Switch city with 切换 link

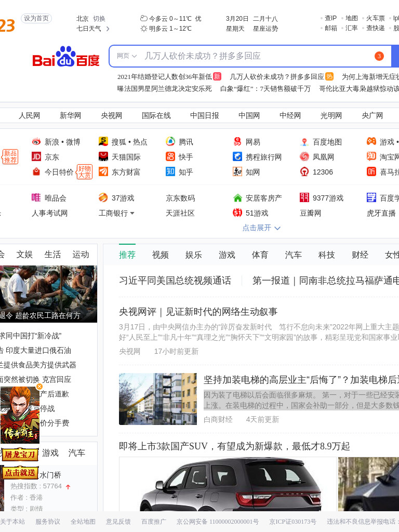(x=99, y=19)
